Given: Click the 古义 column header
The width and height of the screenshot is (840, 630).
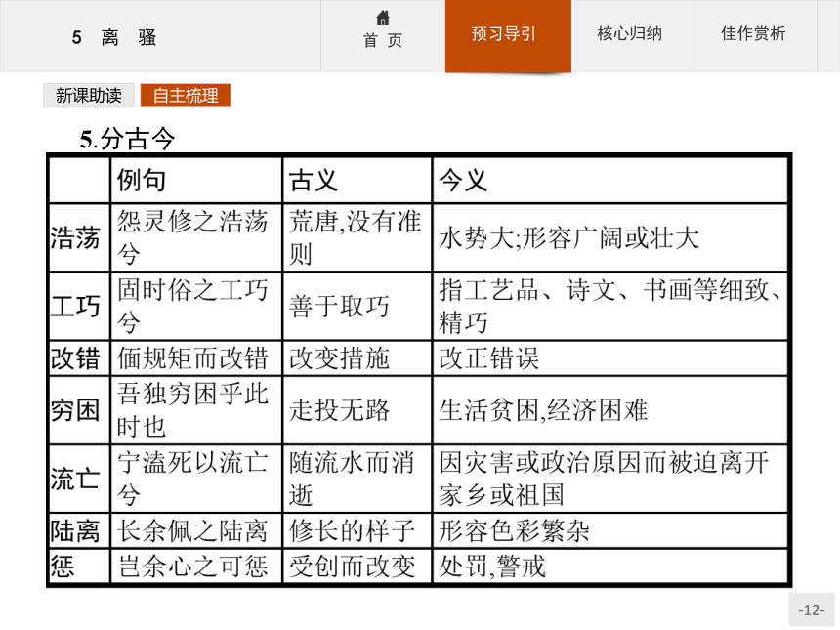Looking at the screenshot, I should point(314,180).
